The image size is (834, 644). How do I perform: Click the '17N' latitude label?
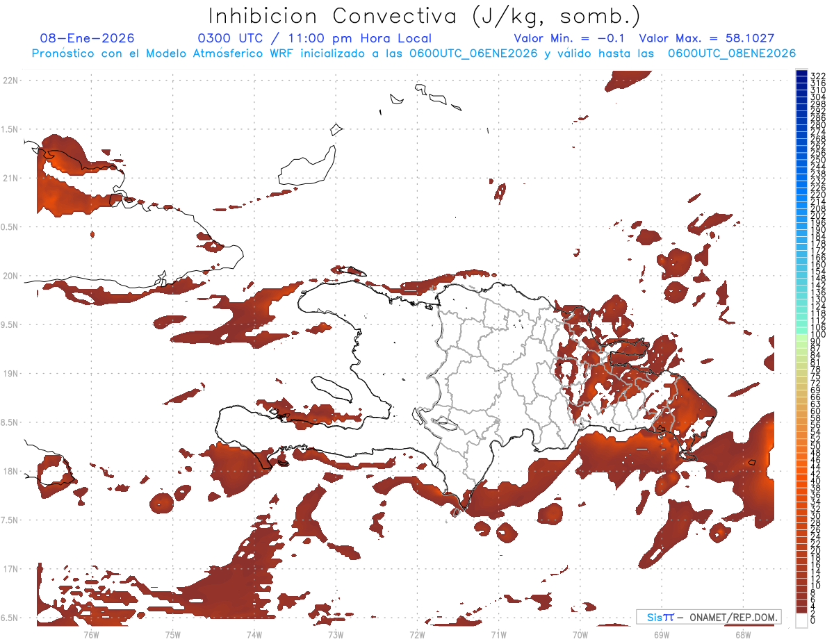click(x=10, y=569)
